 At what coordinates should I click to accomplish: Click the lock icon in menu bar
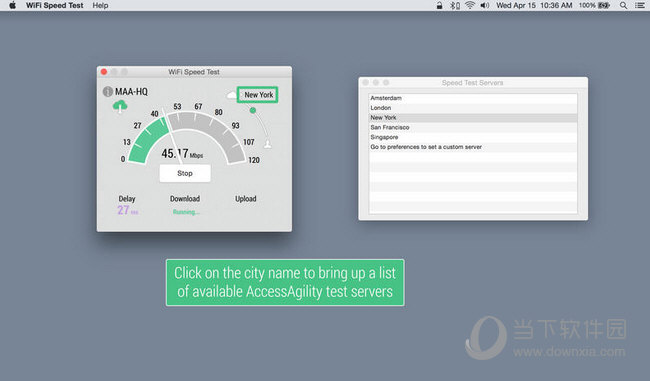[x=439, y=5]
